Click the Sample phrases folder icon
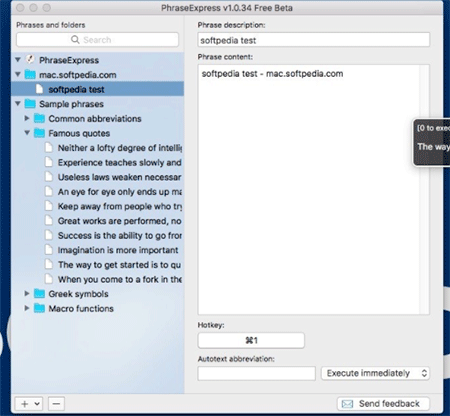 click(30, 104)
